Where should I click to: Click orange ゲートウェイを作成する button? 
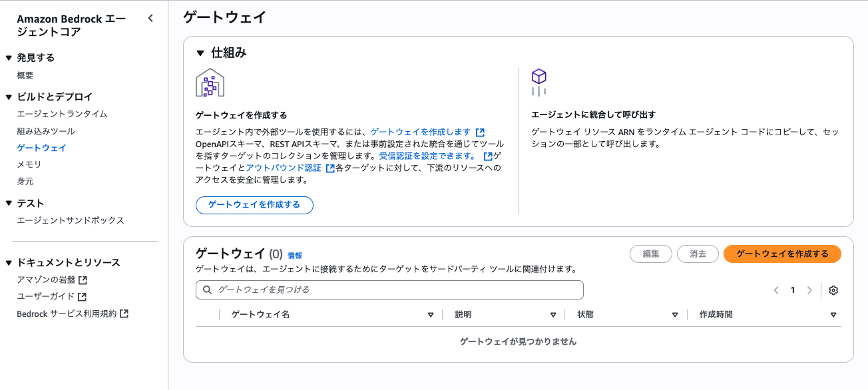(x=782, y=254)
